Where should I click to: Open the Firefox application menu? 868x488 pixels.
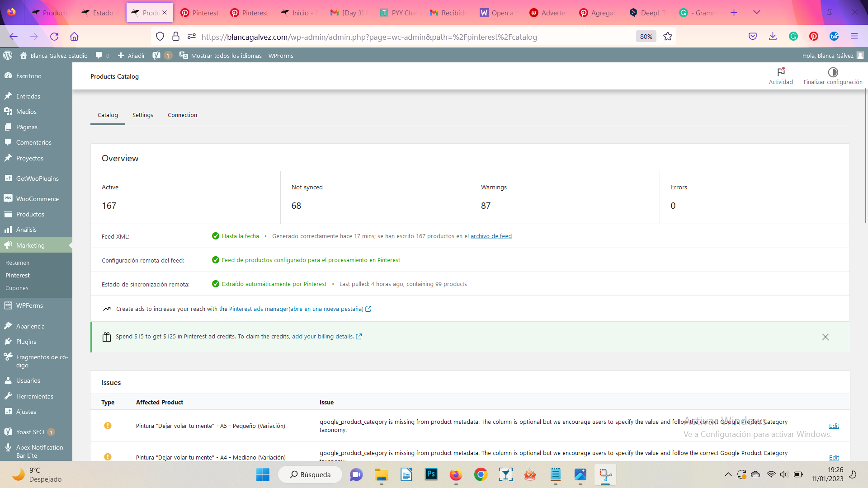tap(854, 37)
